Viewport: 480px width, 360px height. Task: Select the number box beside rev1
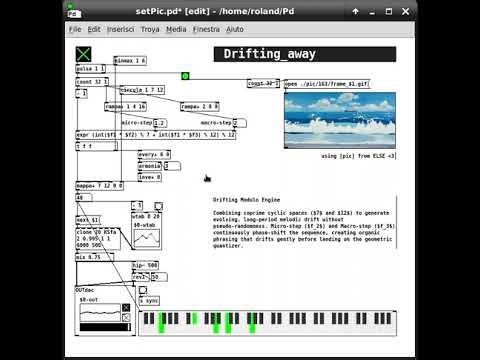tap(159, 277)
